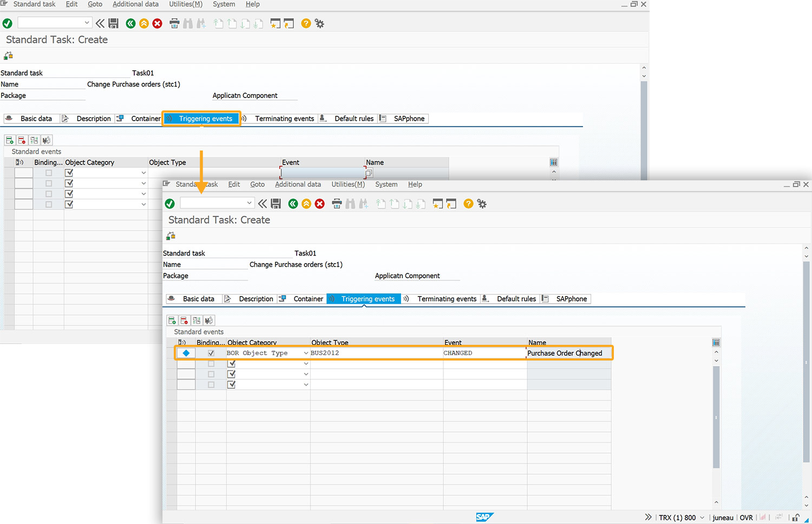The width and height of the screenshot is (812, 524).
Task: Click the green Enter checkmark in the back window
Action: pos(8,23)
